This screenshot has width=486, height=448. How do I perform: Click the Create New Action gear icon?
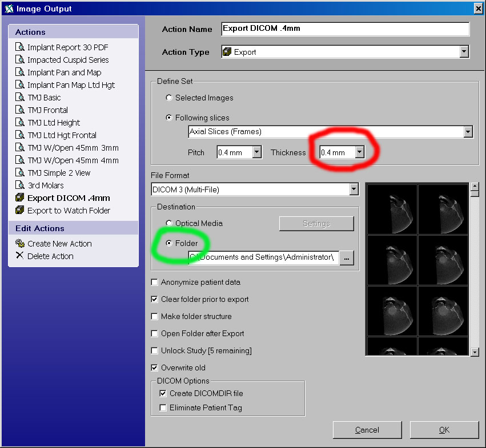pyautogui.click(x=20, y=243)
